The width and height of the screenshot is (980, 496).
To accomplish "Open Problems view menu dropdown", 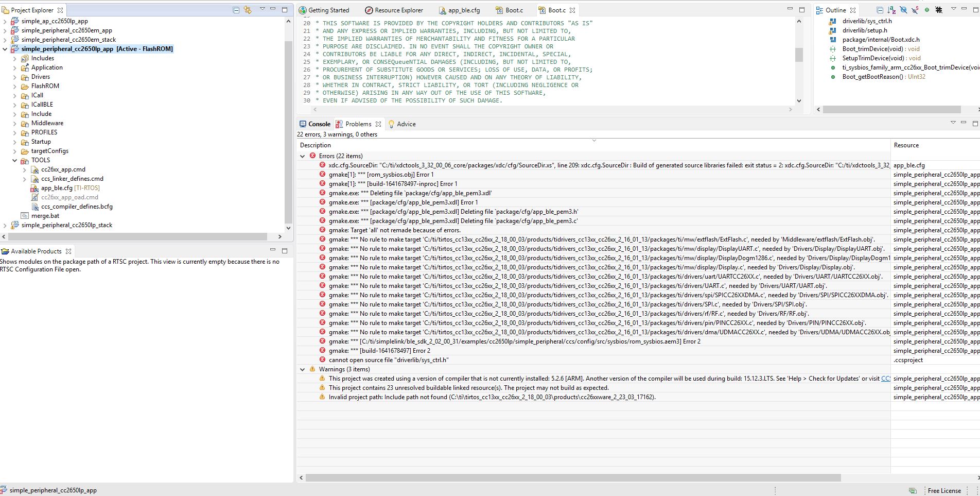I will point(953,123).
